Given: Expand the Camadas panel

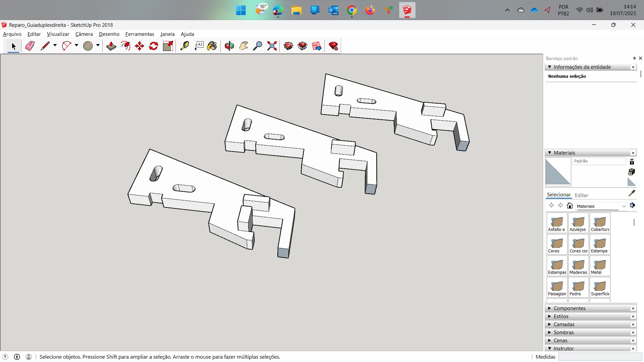Looking at the screenshot, I should coord(564,324).
